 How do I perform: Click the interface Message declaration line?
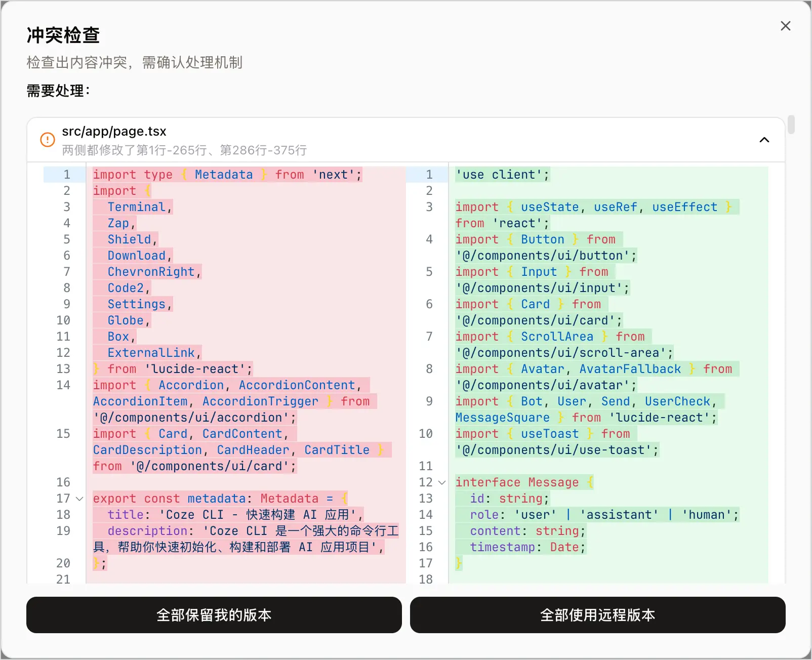524,482
